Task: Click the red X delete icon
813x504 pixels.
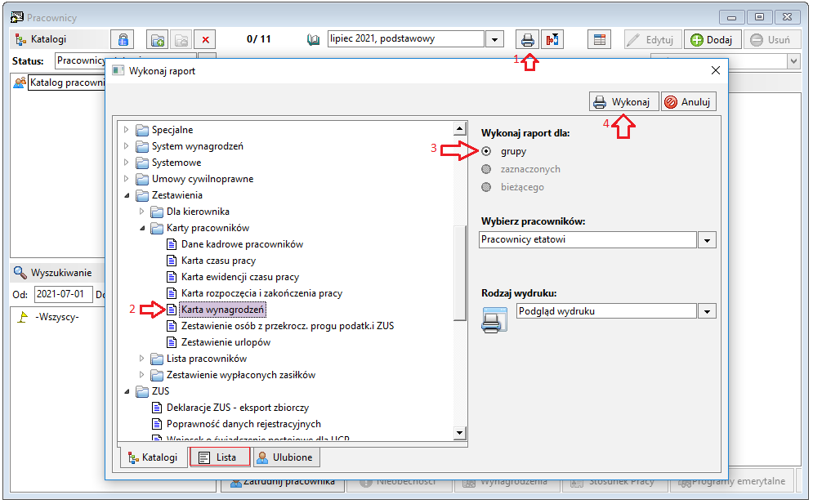Action: coord(205,39)
